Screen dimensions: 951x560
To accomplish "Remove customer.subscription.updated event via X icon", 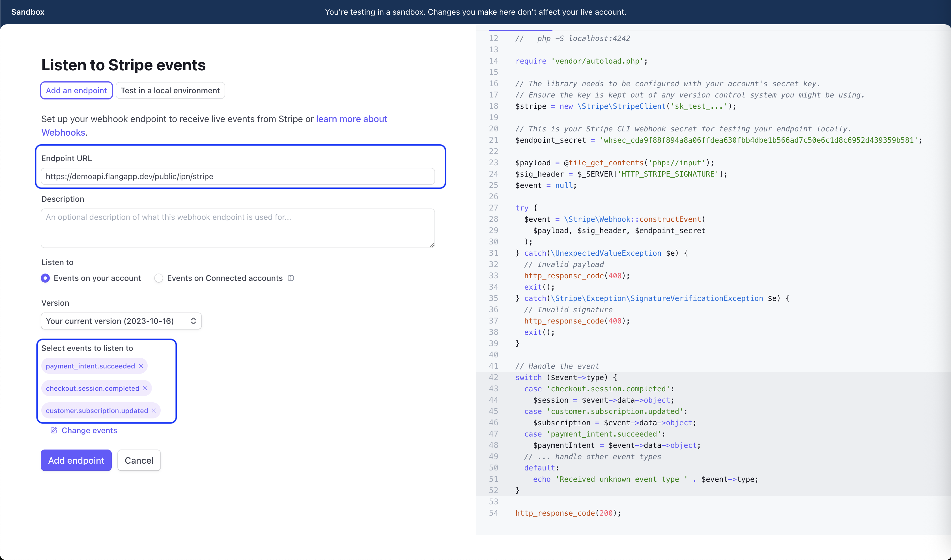I will tap(154, 411).
